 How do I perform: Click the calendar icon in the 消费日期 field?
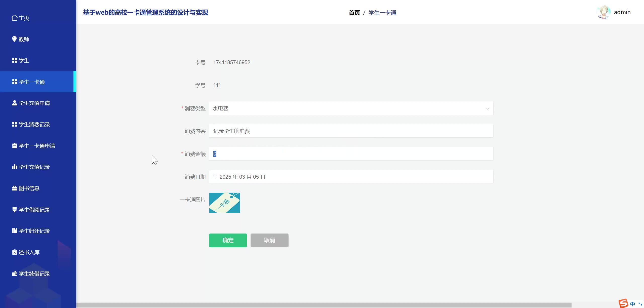click(x=215, y=176)
